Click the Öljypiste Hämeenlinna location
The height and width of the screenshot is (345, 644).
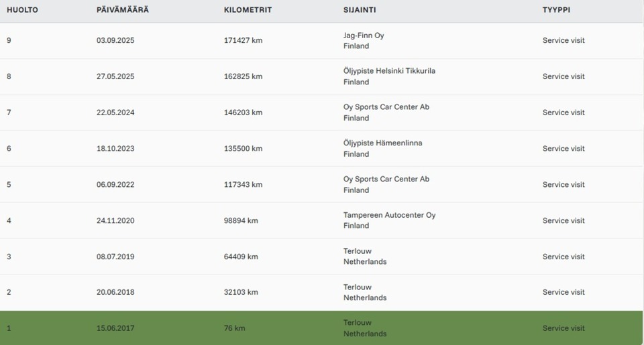tap(382, 143)
